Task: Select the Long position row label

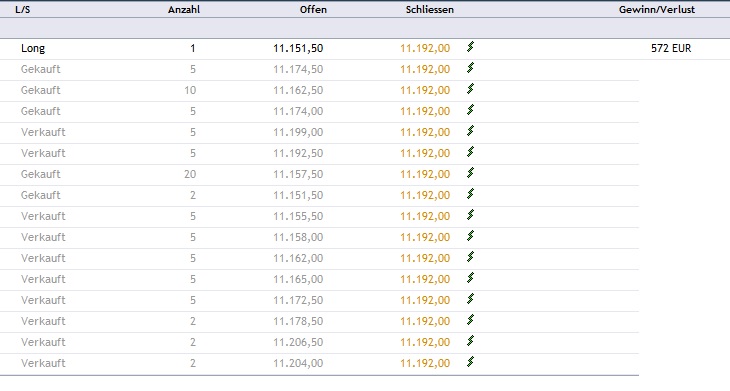Action: point(33,48)
